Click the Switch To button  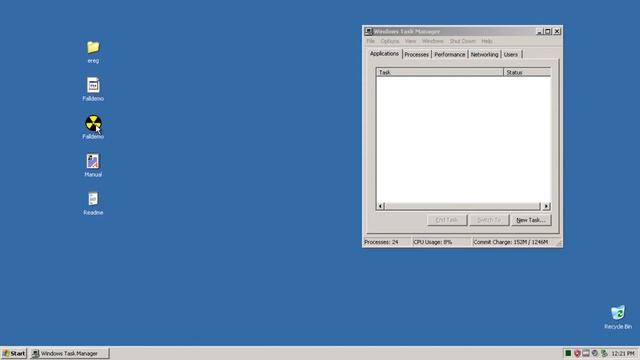tap(489, 220)
